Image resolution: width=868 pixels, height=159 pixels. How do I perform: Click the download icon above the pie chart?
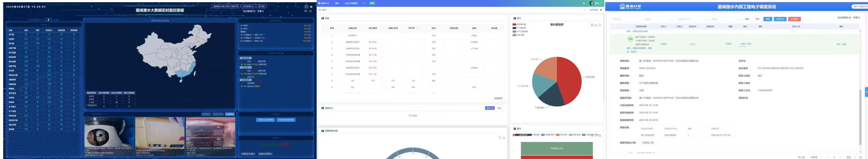point(596,25)
